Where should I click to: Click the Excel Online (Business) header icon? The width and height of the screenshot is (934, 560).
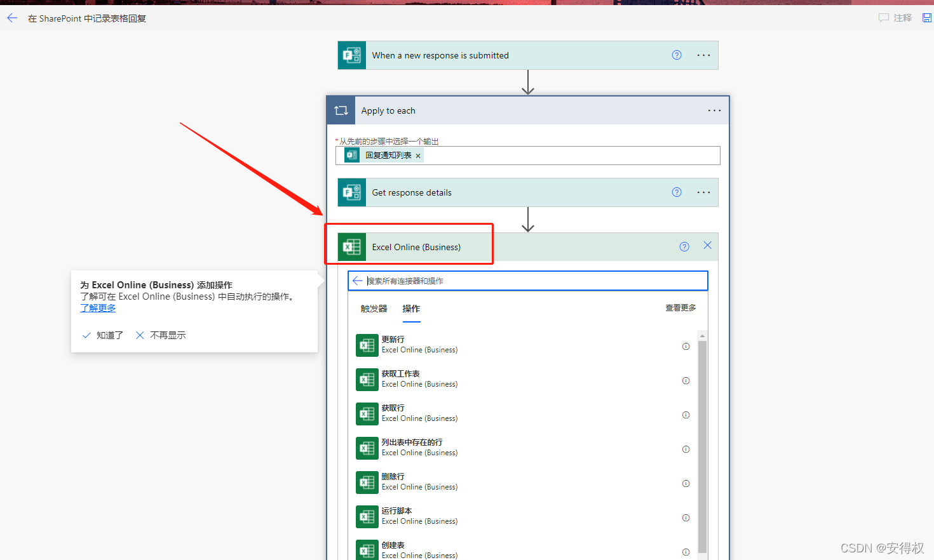pyautogui.click(x=352, y=247)
